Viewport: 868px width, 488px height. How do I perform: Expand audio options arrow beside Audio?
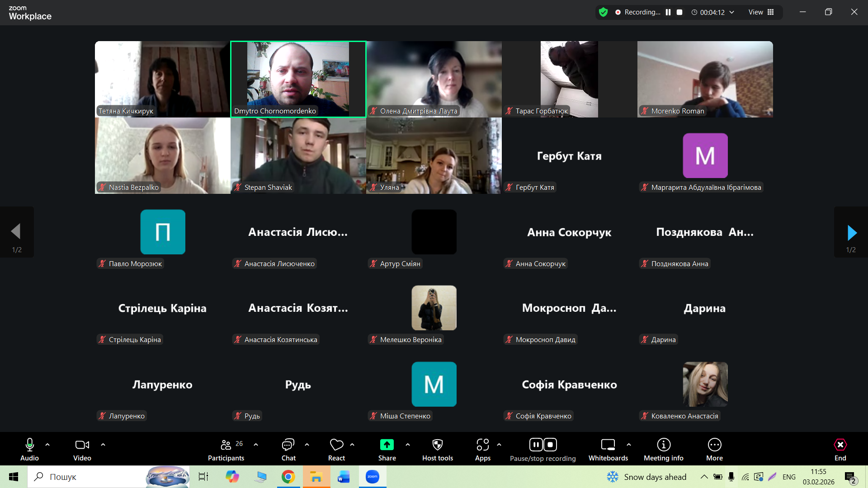pyautogui.click(x=47, y=445)
